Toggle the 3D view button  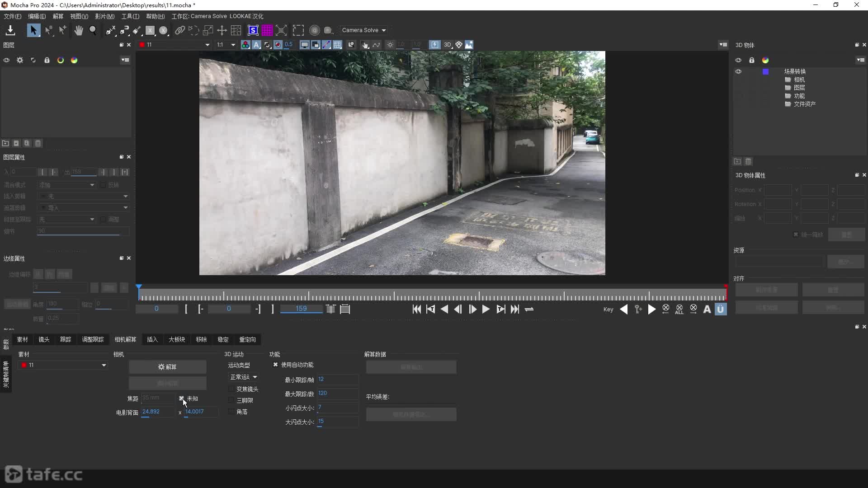click(x=447, y=45)
